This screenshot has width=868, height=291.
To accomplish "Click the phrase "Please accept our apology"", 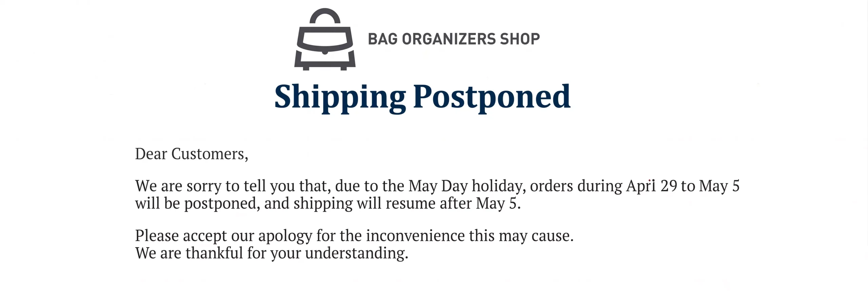I will [223, 236].
